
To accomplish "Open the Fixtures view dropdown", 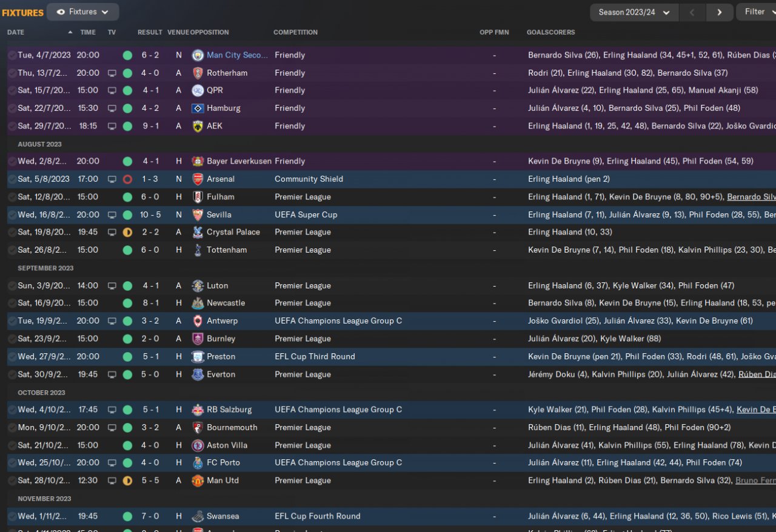I will point(83,12).
